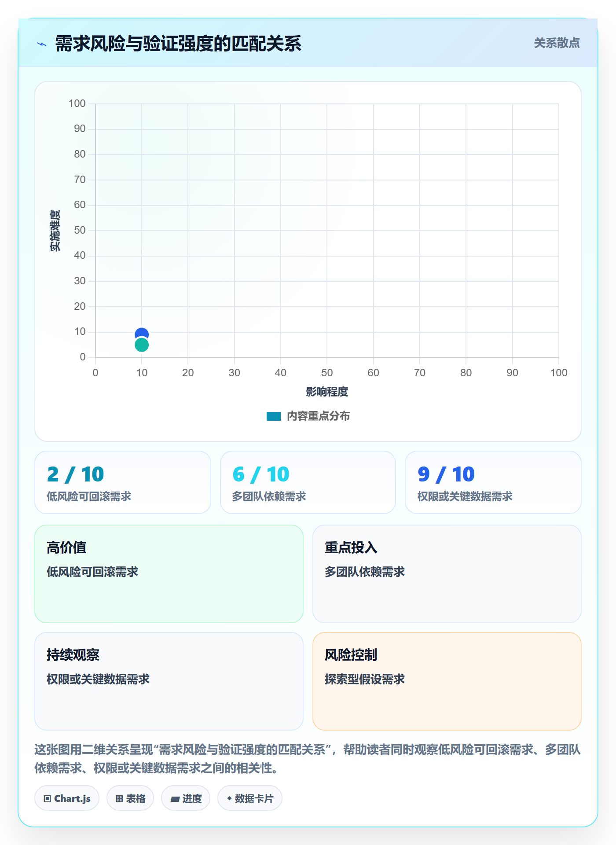This screenshot has width=616, height=845.
Task: Click the x-axis tick label 90
Action: click(512, 373)
